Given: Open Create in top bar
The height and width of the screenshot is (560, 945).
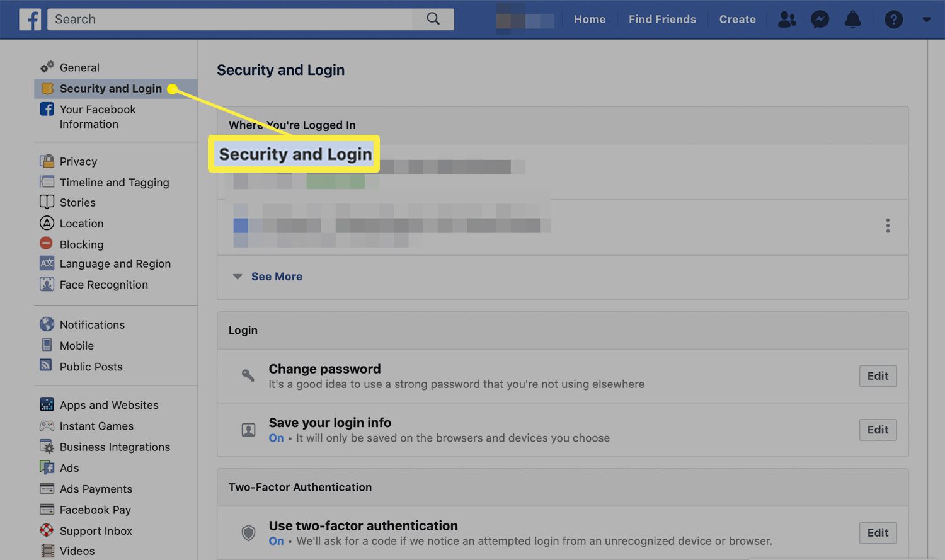Looking at the screenshot, I should (x=737, y=20).
